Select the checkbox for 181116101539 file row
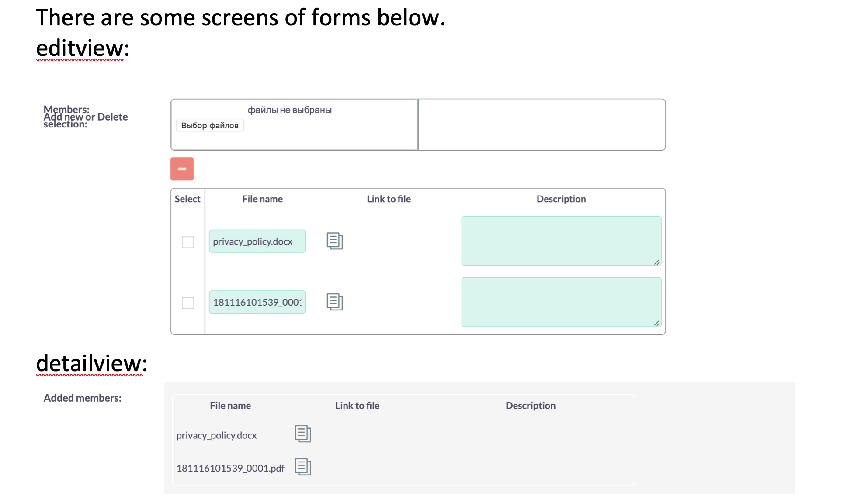The width and height of the screenshot is (868, 503). pos(188,303)
